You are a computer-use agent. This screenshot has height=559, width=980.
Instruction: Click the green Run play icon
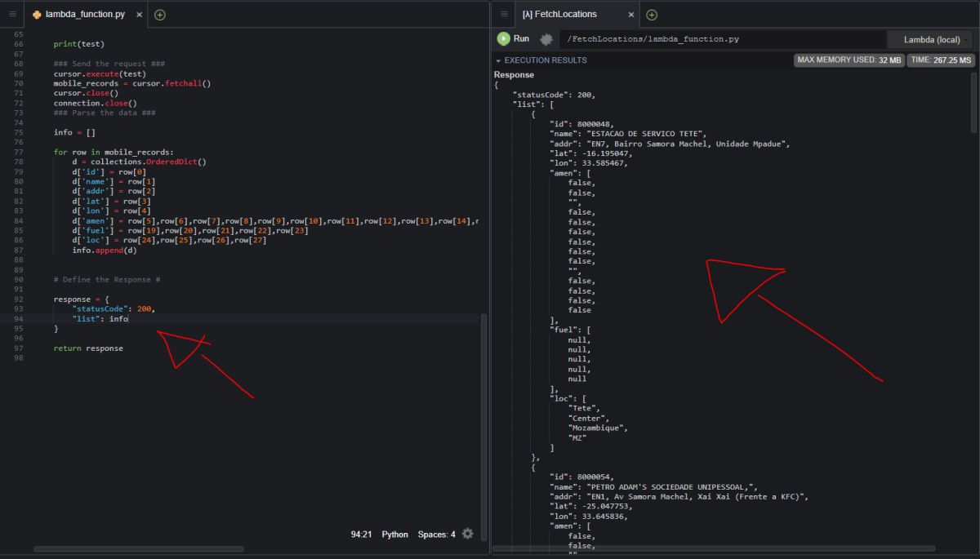[503, 38]
